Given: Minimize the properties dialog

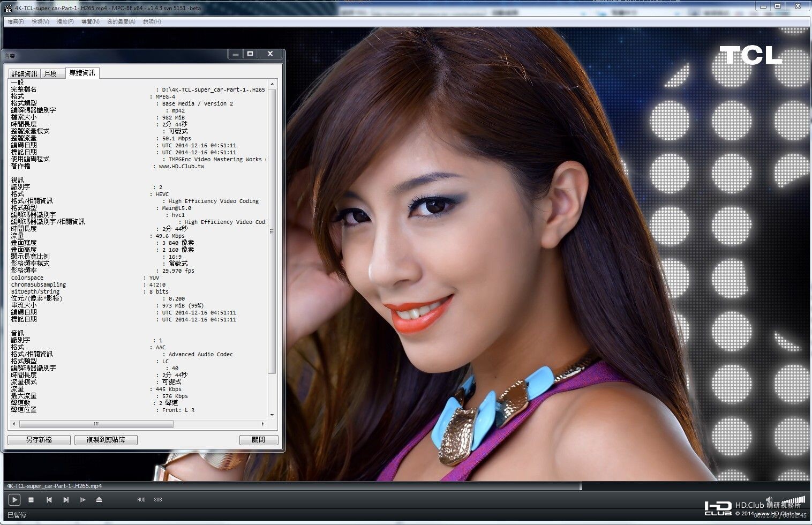Looking at the screenshot, I should (236, 54).
